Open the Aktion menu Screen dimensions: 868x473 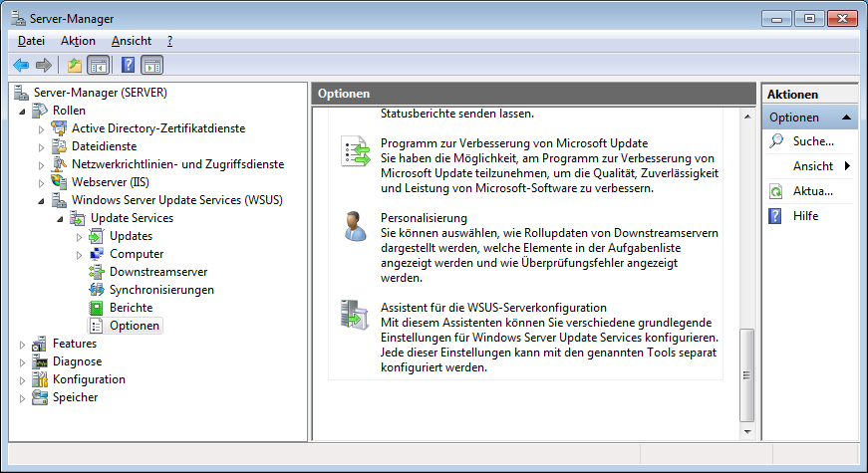pyautogui.click(x=78, y=41)
